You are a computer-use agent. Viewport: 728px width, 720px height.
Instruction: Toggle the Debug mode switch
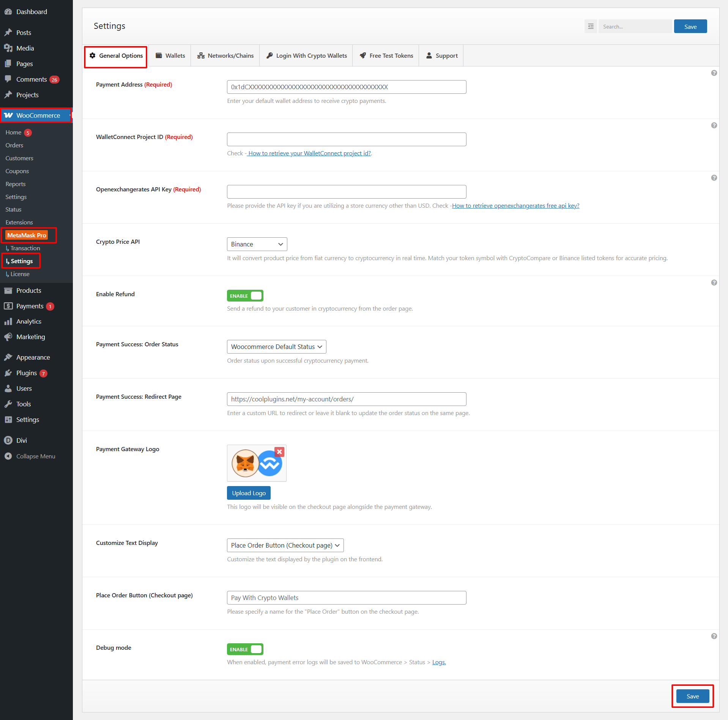245,649
